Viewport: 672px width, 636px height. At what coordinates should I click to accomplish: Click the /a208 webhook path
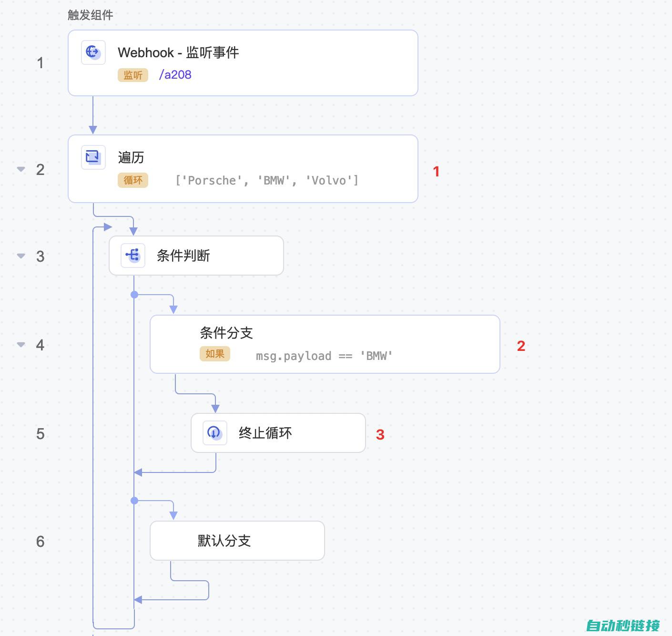pyautogui.click(x=175, y=75)
